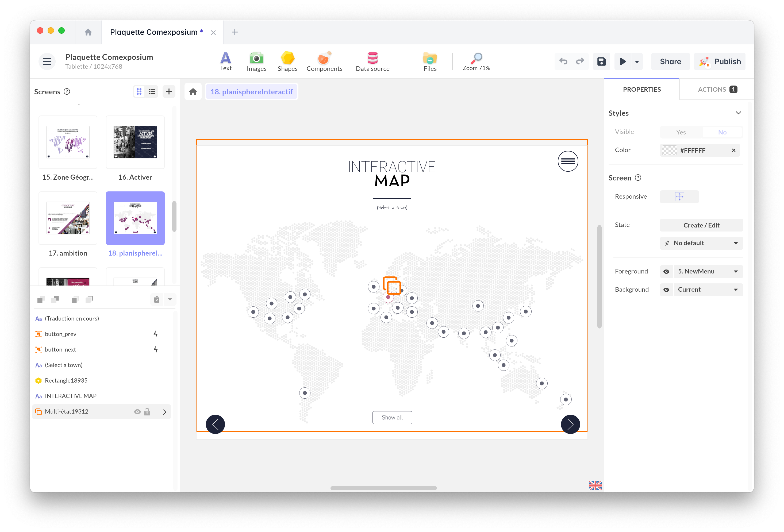Click the Publish button
The height and width of the screenshot is (532, 784).
(x=720, y=61)
